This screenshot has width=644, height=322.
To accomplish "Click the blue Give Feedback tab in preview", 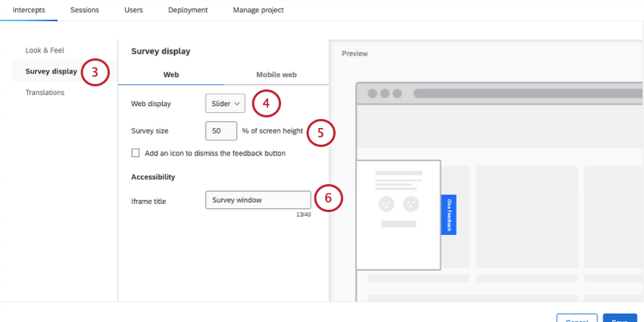I will [449, 214].
